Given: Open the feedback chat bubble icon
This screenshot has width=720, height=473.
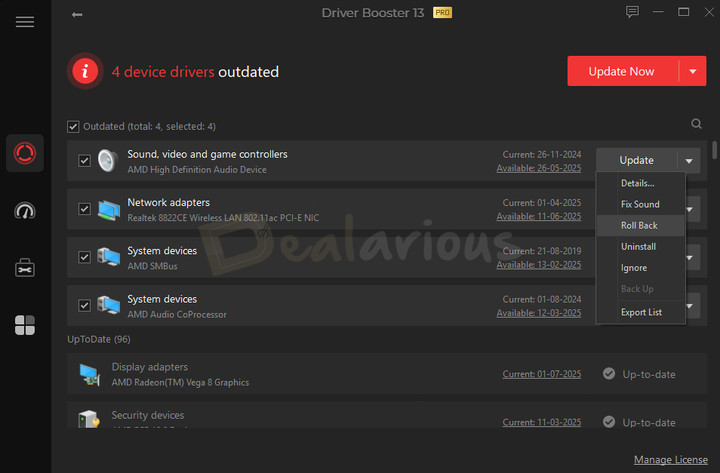Looking at the screenshot, I should (632, 13).
